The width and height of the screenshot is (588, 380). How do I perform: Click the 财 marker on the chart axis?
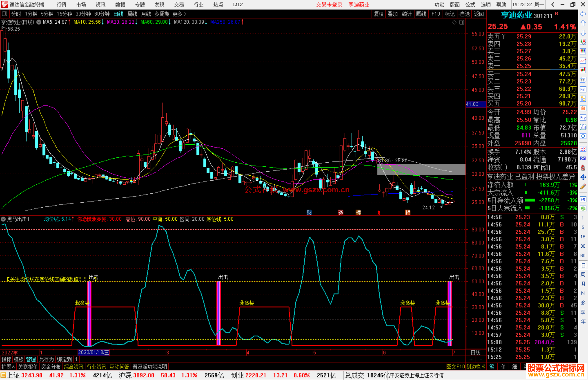click(309, 212)
